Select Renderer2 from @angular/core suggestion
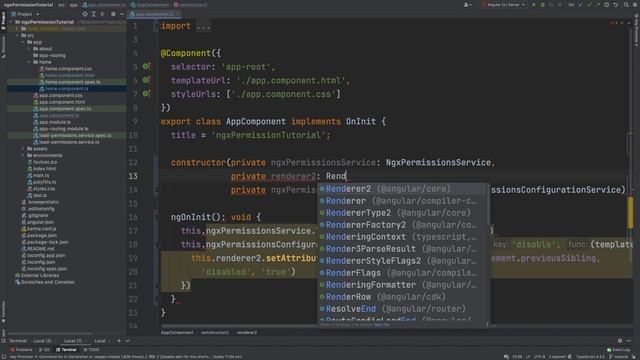 (x=402, y=189)
